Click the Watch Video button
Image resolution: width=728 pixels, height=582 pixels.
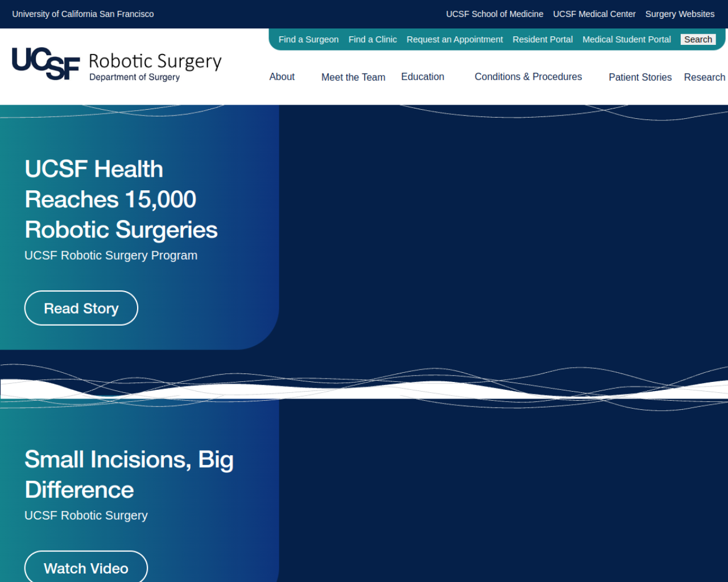tap(86, 568)
